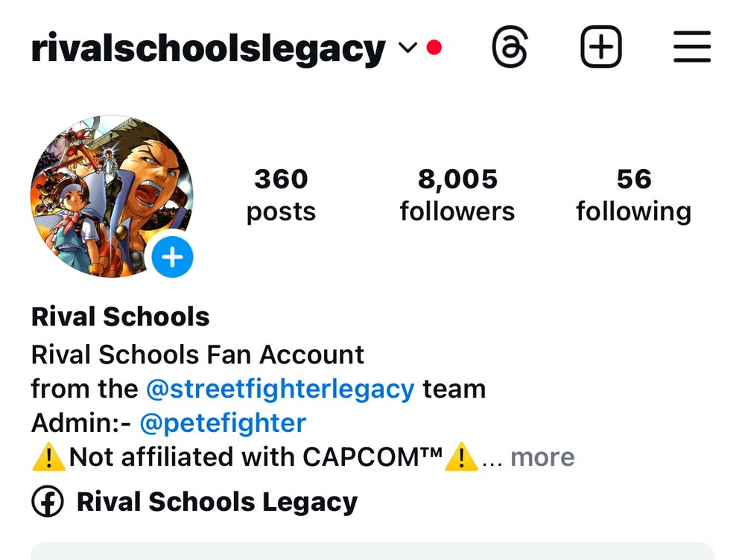745x560 pixels.
Task: Open the Rival Schools Legacy Facebook link
Action: coord(217,502)
